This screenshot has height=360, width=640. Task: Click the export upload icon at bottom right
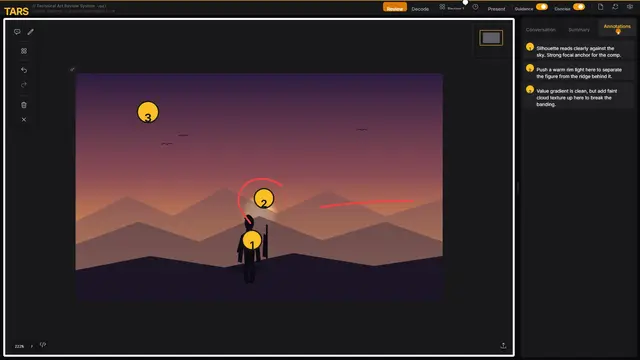click(503, 345)
